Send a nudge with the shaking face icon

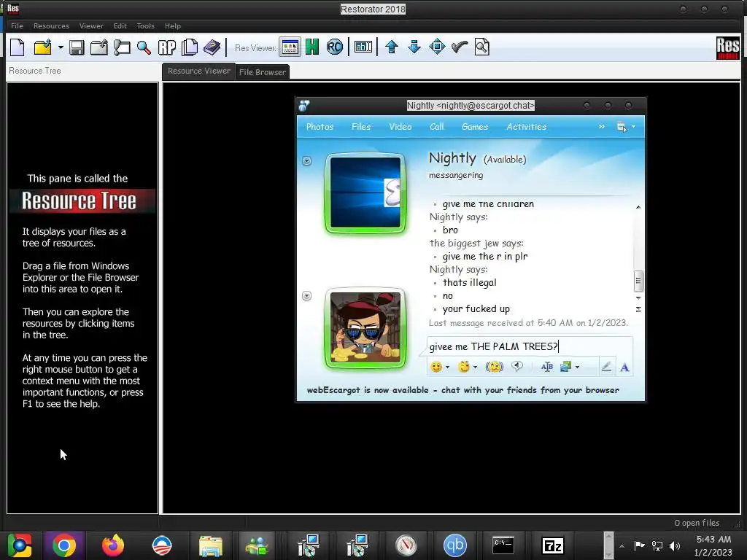495,367
